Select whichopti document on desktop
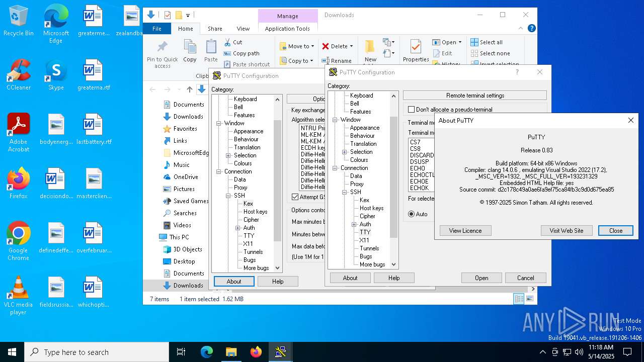The image size is (644, 362). coord(94,293)
